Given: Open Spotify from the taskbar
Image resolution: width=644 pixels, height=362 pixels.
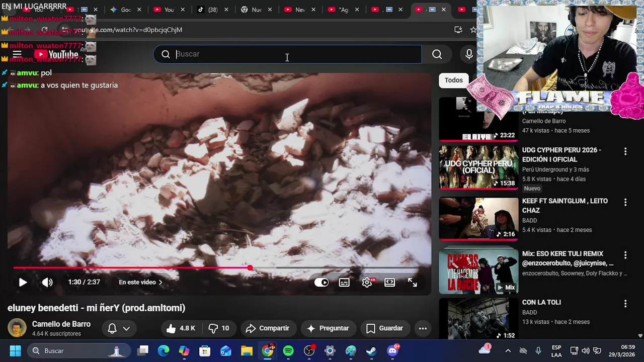Looking at the screenshot, I should click(288, 351).
